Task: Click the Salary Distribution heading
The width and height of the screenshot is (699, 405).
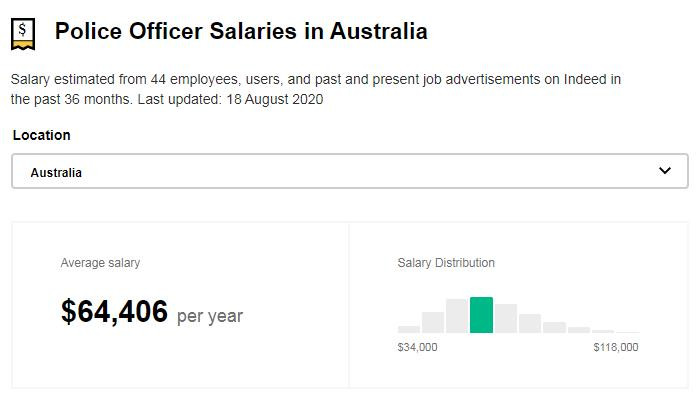Action: click(446, 263)
